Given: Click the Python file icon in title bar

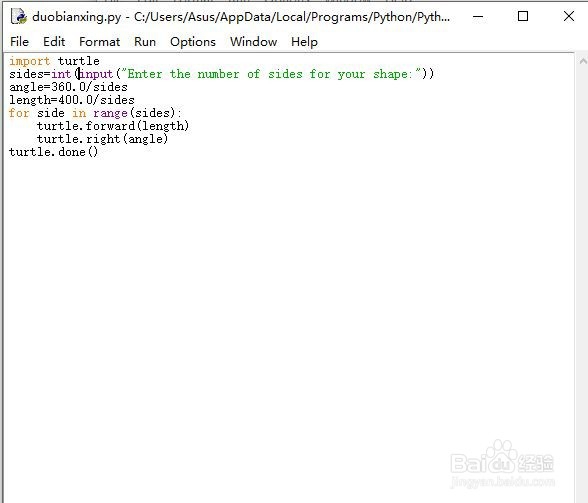Looking at the screenshot, I should [19, 17].
